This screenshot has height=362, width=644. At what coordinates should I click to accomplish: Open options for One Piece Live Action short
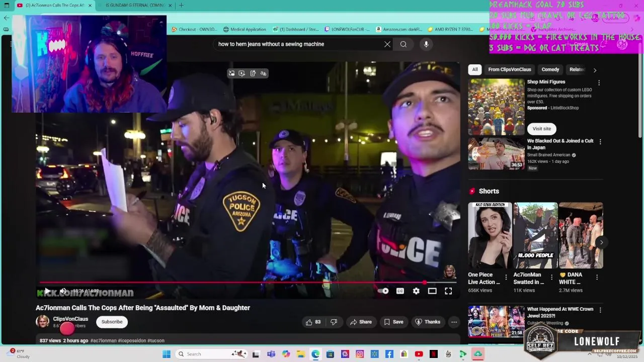click(506, 277)
